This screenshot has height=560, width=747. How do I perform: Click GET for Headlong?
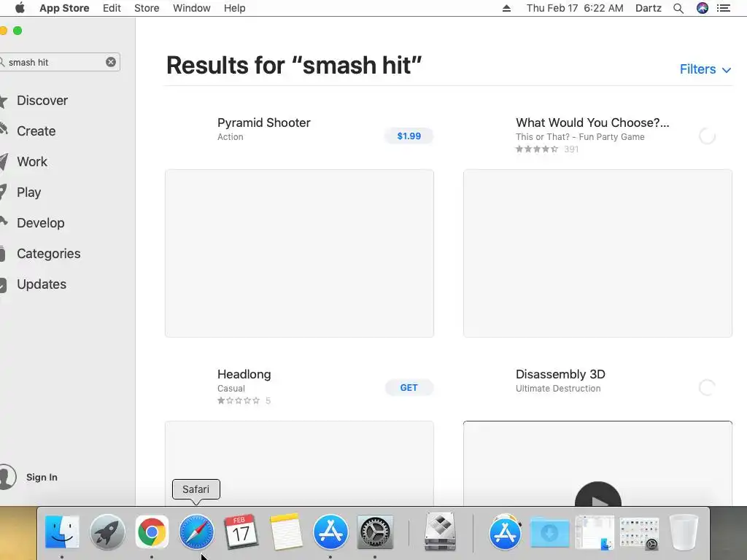[409, 388]
